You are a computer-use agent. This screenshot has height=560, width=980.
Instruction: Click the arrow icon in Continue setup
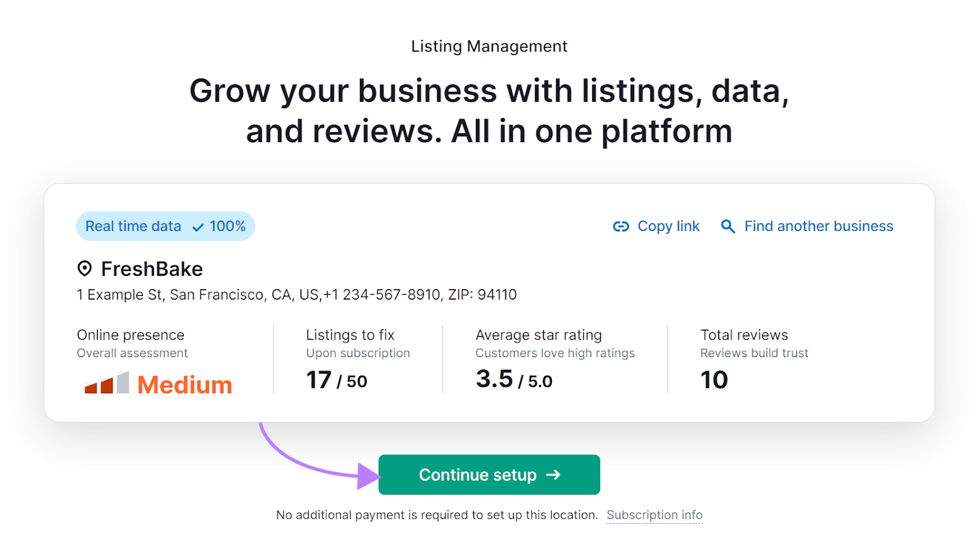553,475
